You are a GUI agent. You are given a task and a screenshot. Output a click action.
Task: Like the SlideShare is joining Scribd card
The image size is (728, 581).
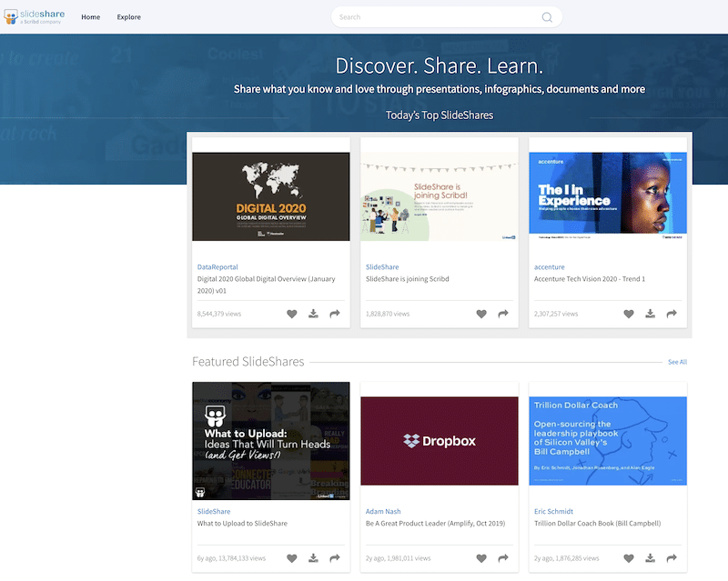(481, 314)
